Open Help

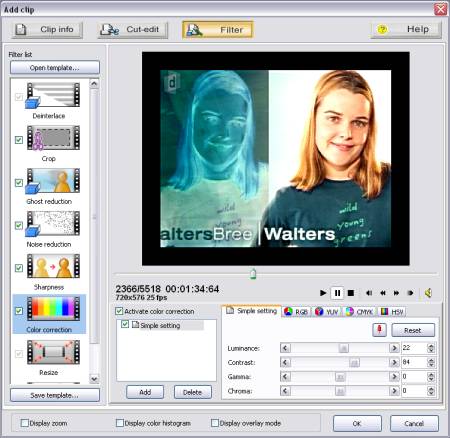[x=406, y=30]
